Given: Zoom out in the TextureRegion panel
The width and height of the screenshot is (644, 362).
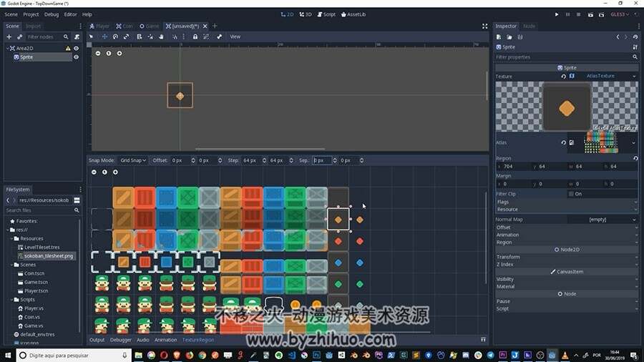Looking at the screenshot, I should coord(94,172).
